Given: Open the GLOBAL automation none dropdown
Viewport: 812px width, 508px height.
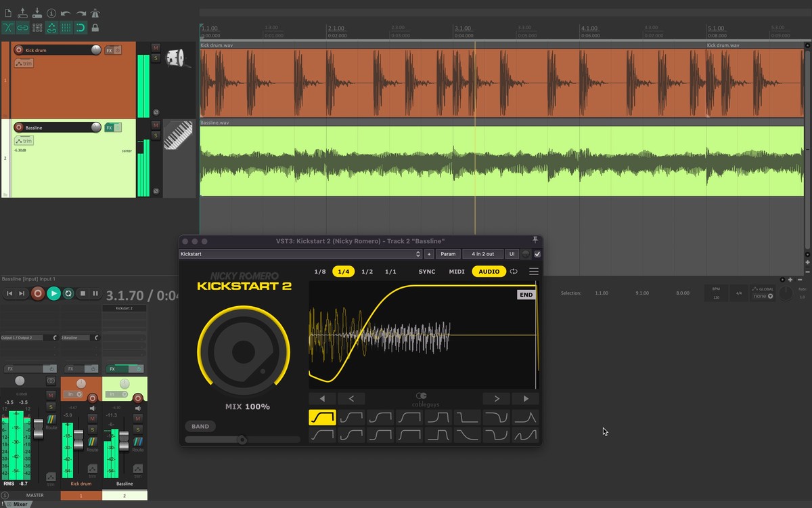Looking at the screenshot, I should click(762, 296).
